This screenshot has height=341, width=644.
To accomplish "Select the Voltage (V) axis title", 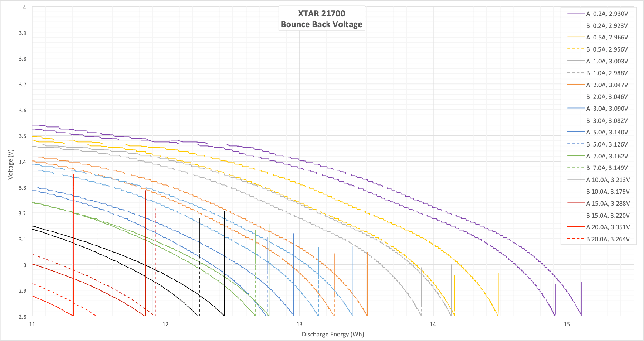I will [10, 164].
